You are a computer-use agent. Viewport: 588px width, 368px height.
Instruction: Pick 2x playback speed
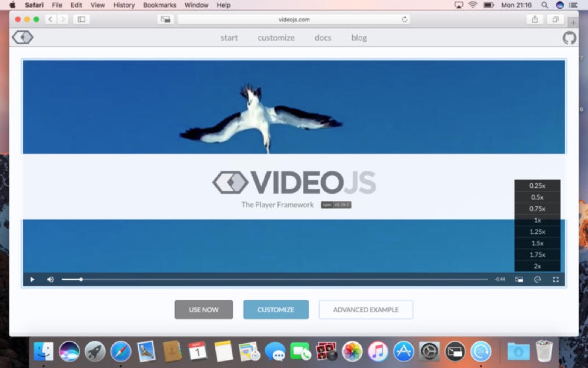[x=537, y=266]
